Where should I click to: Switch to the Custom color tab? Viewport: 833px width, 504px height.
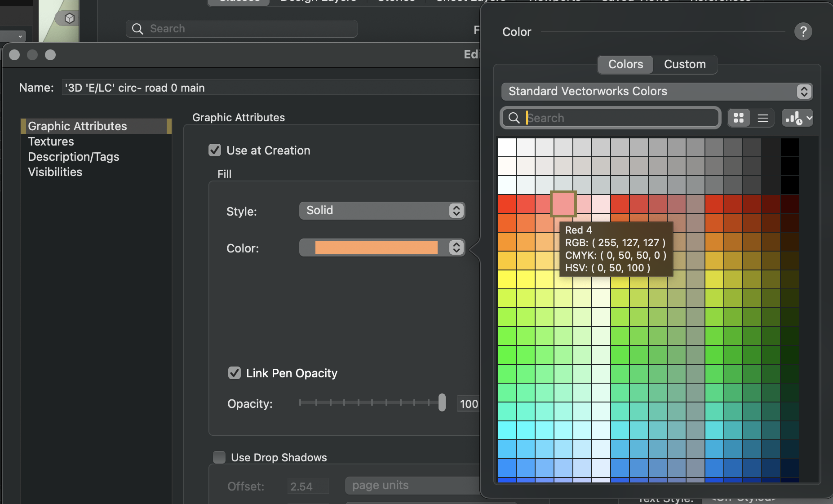click(x=684, y=65)
